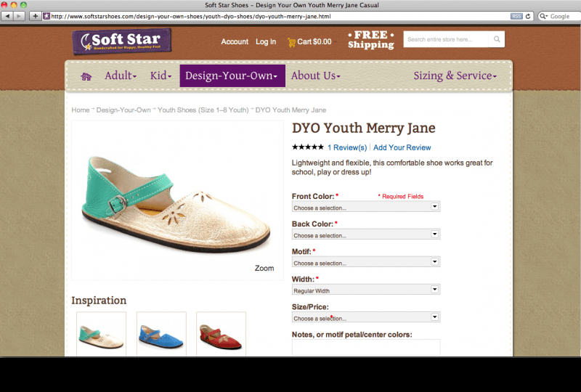The height and width of the screenshot is (392, 581).
Task: Open the Design-Your-Own menu
Action: click(x=232, y=75)
